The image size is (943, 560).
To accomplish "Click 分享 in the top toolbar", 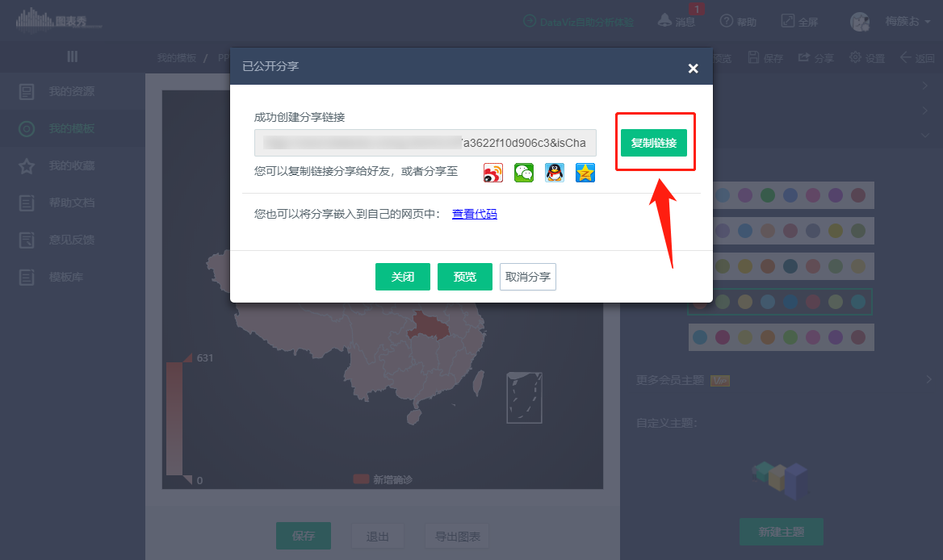I will 816,57.
